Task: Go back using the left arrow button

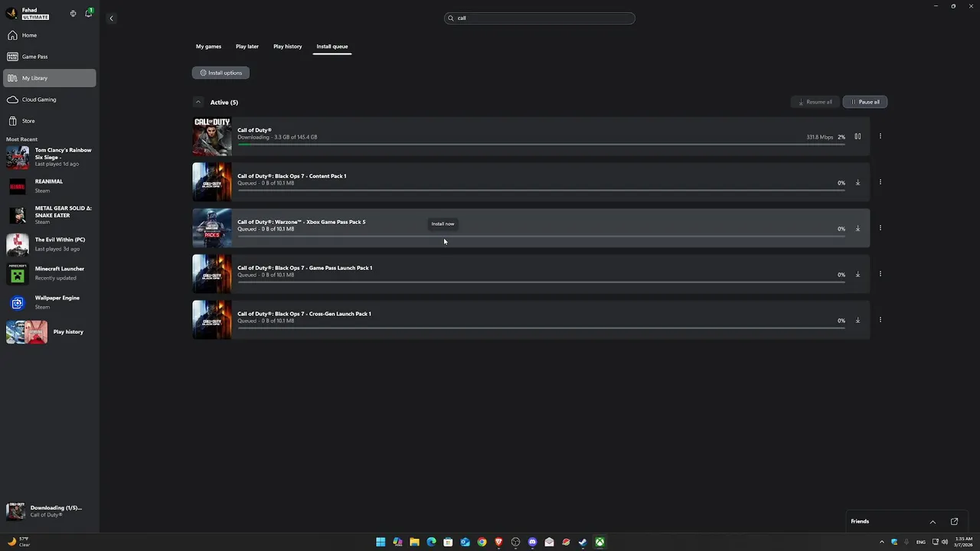Action: pyautogui.click(x=111, y=18)
